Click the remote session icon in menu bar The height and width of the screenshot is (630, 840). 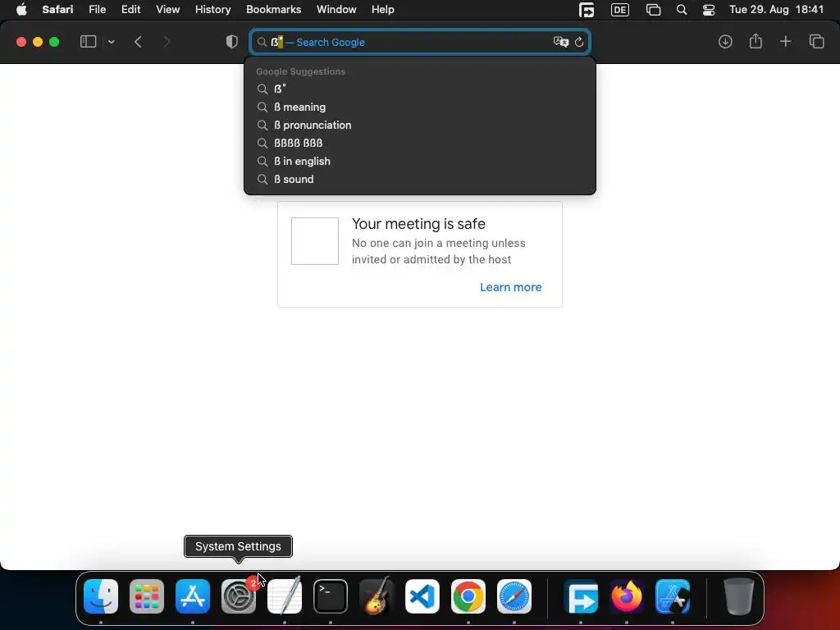click(x=587, y=10)
